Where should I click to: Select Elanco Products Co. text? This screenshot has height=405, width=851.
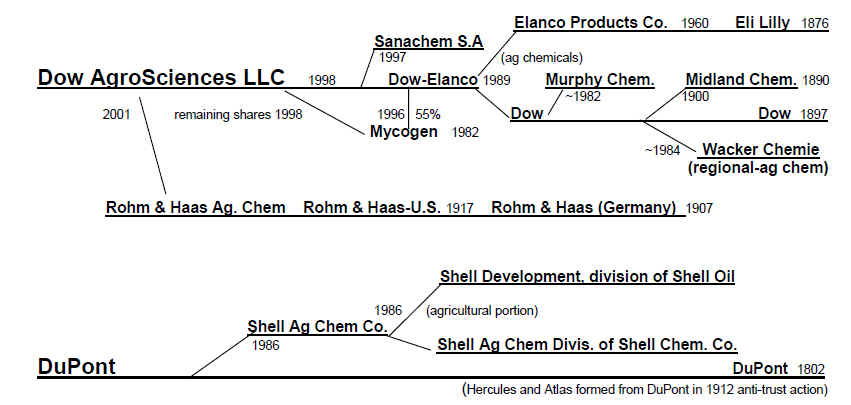(590, 22)
